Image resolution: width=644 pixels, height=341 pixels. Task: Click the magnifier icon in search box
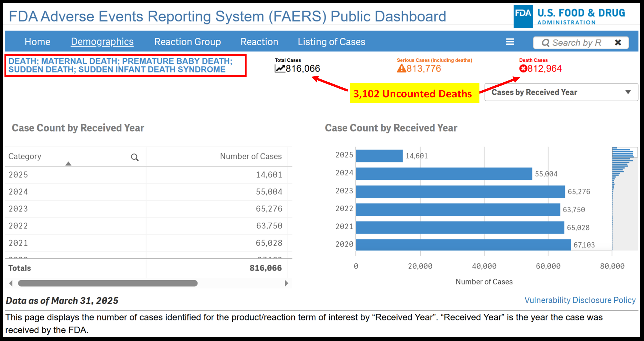pos(546,43)
